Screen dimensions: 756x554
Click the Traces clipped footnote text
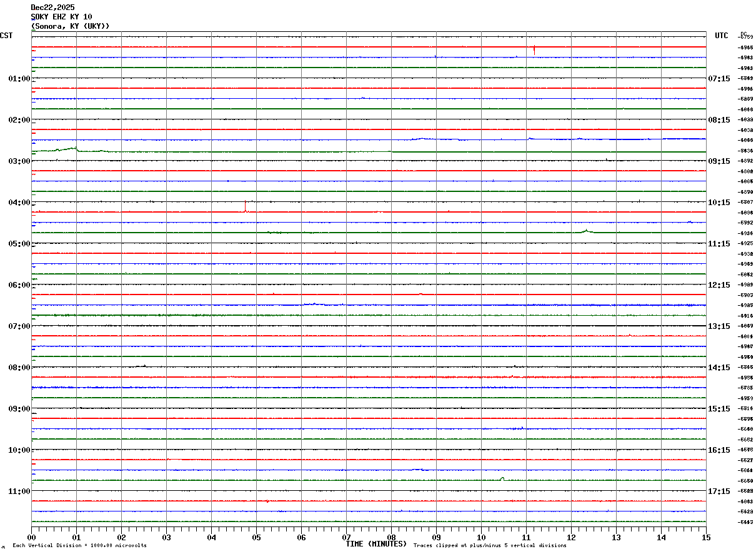[490, 546]
